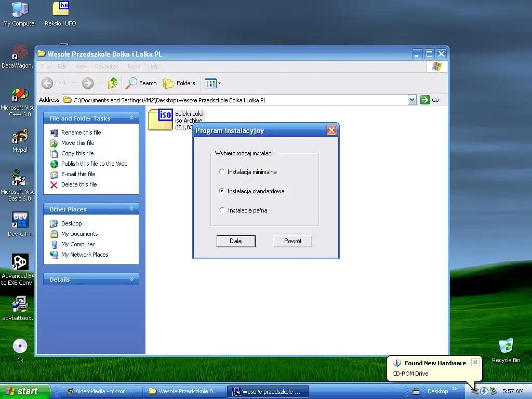Choose the Instalacja pełna option
The height and width of the screenshot is (399, 532).
pyautogui.click(x=221, y=210)
